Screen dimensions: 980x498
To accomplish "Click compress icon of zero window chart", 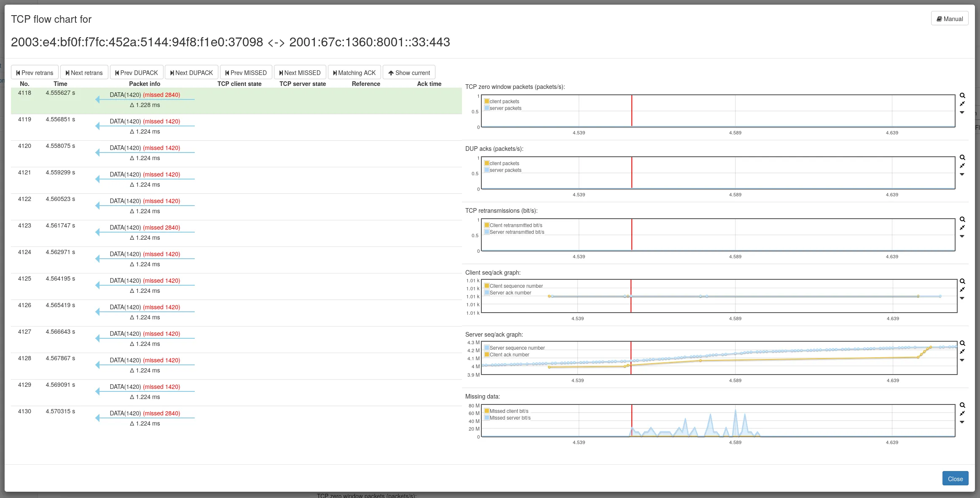I will click(962, 104).
